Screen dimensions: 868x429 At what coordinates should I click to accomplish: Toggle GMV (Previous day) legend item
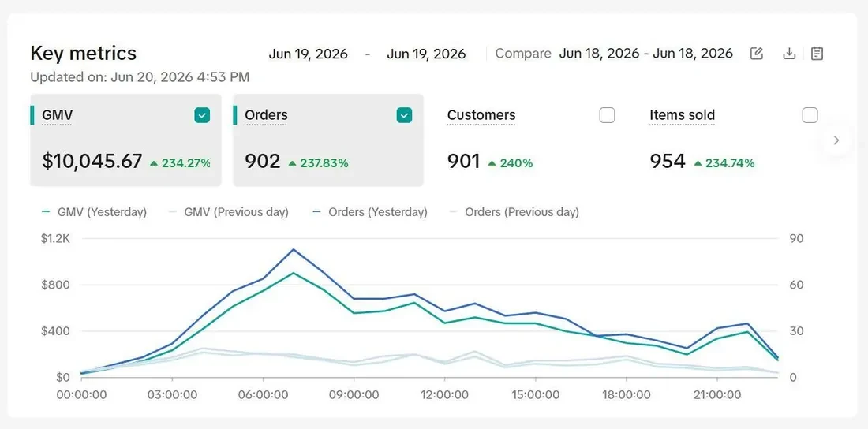click(x=229, y=212)
